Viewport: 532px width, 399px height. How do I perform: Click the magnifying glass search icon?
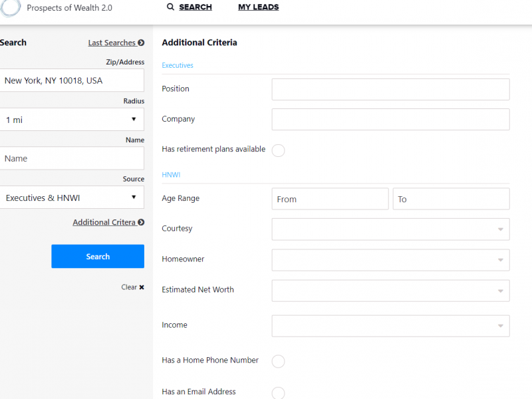(170, 7)
